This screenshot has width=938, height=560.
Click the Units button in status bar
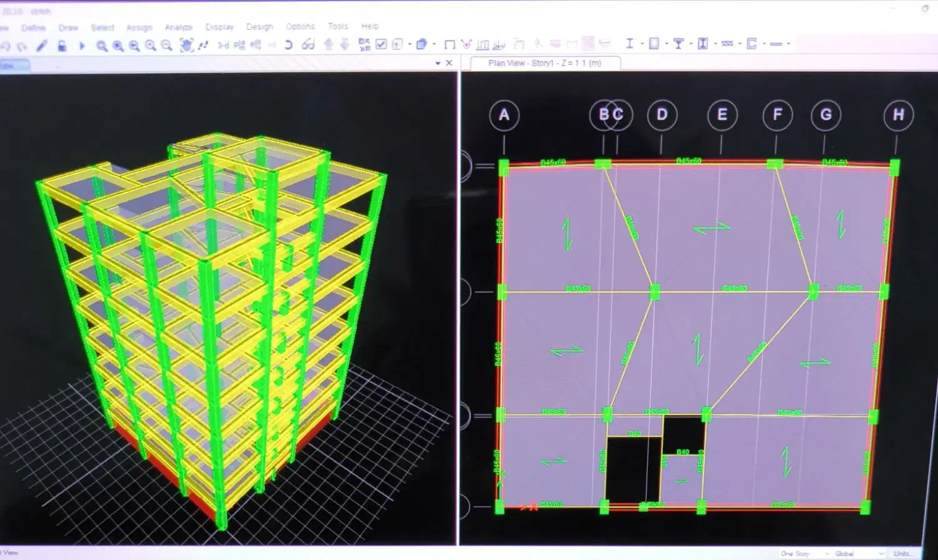(902, 554)
